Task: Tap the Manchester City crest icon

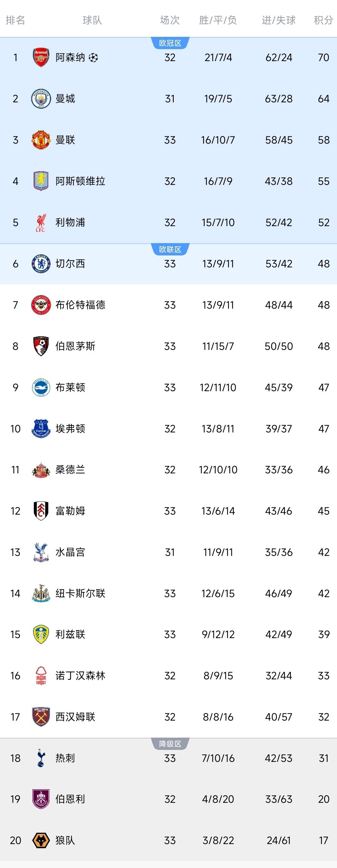Action: pos(41,99)
